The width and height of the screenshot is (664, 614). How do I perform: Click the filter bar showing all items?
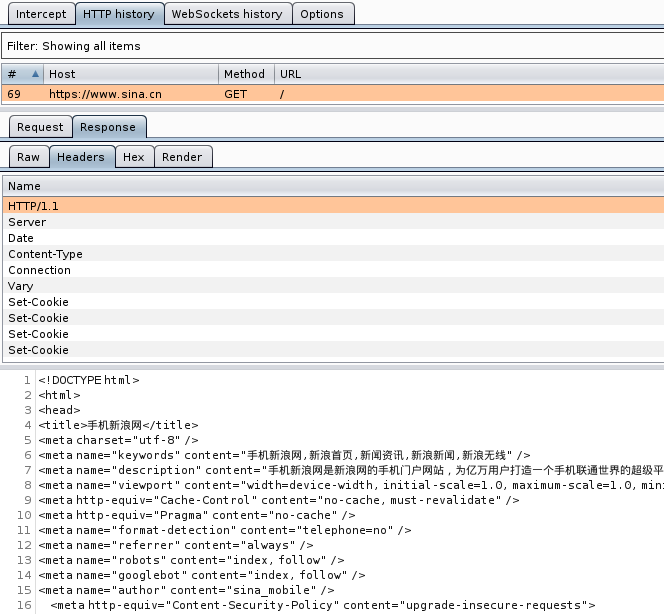[x=332, y=46]
